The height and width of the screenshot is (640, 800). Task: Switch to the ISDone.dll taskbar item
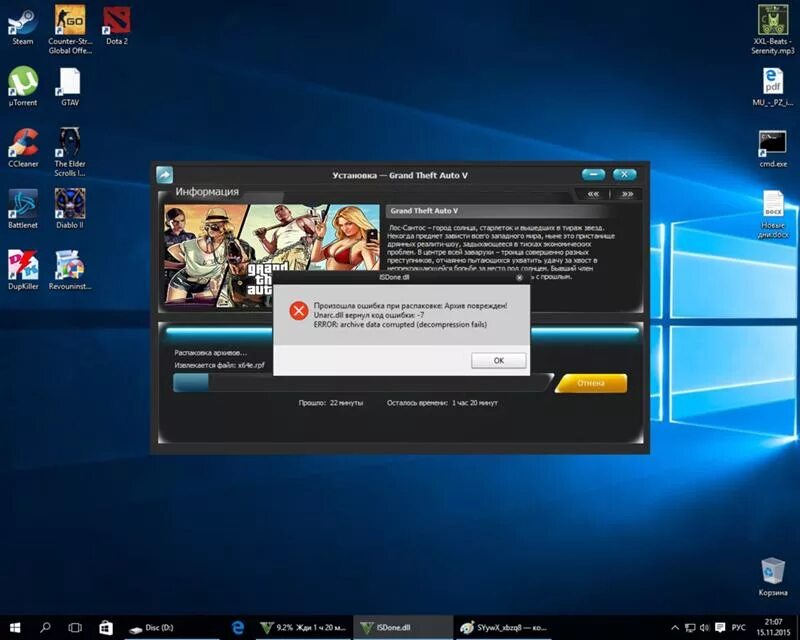click(x=403, y=628)
